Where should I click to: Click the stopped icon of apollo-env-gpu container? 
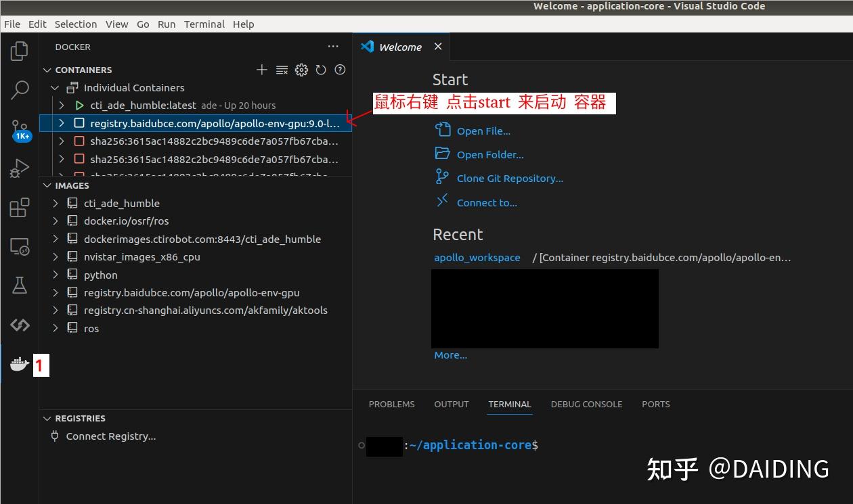(x=79, y=123)
